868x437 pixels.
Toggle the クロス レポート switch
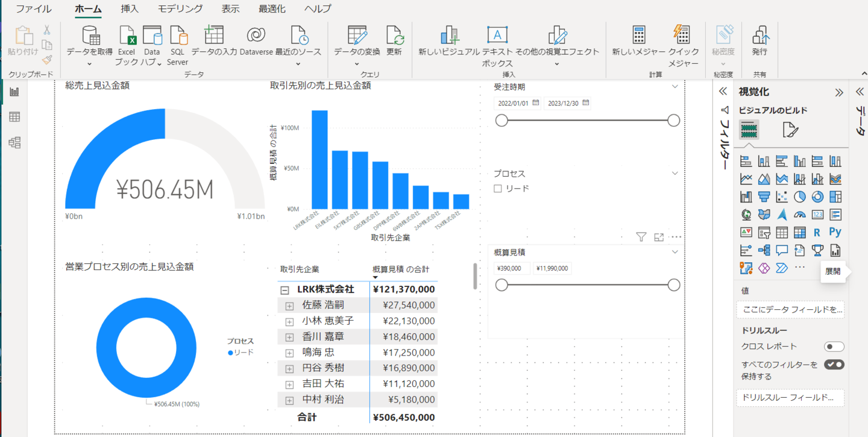(834, 347)
